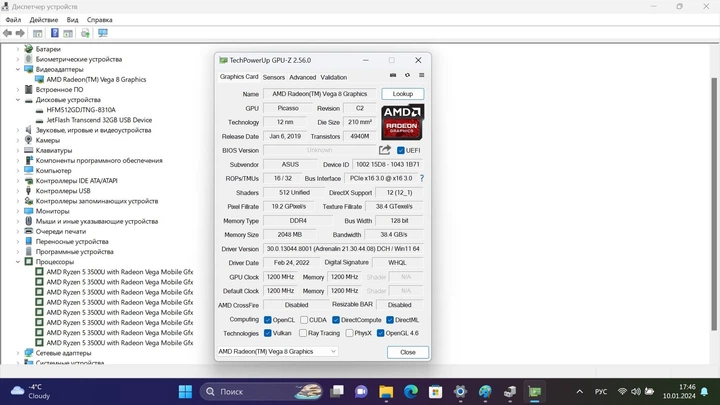The image size is (720, 405).
Task: Open Settings gear icon in taskbar
Action: click(x=460, y=392)
